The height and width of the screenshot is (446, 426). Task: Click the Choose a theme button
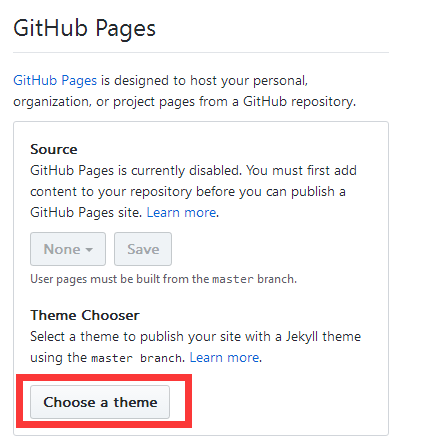pyautogui.click(x=100, y=402)
